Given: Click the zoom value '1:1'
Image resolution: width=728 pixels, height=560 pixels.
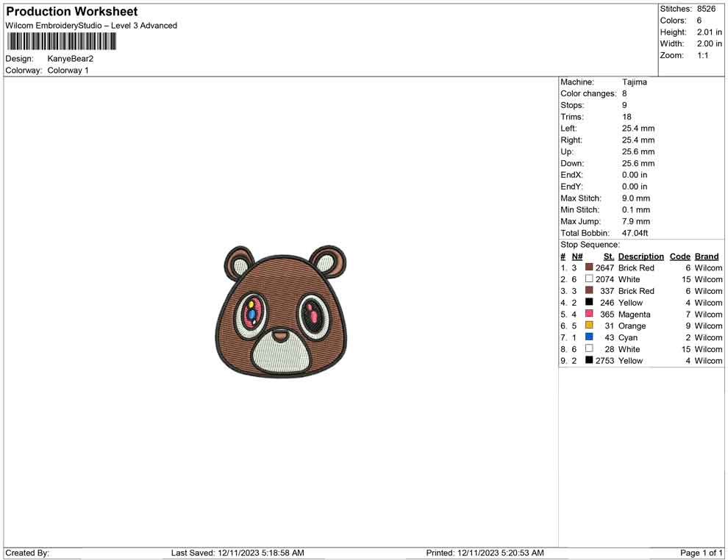Looking at the screenshot, I should point(703,55).
